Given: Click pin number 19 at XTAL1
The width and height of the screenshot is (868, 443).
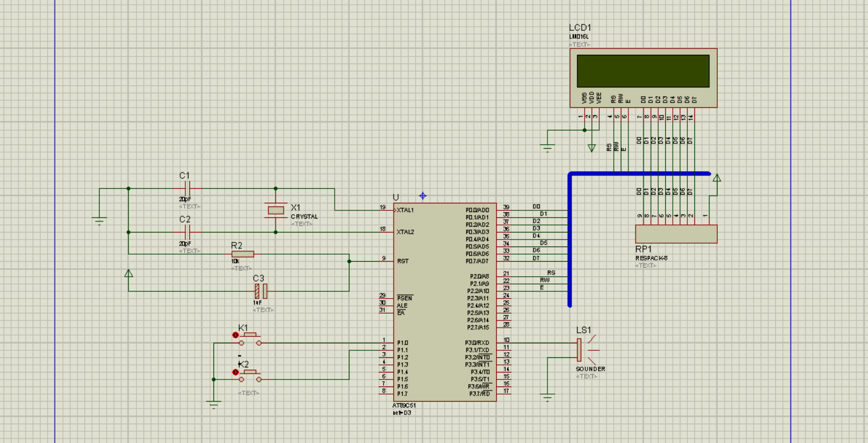Looking at the screenshot, I should click(382, 207).
